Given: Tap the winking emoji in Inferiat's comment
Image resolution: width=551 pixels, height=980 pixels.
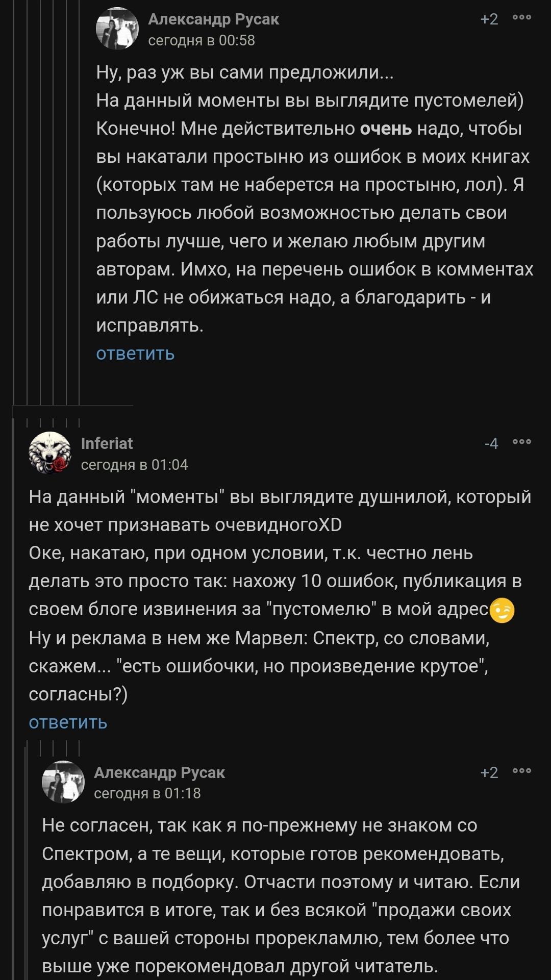Looking at the screenshot, I should pyautogui.click(x=502, y=611).
